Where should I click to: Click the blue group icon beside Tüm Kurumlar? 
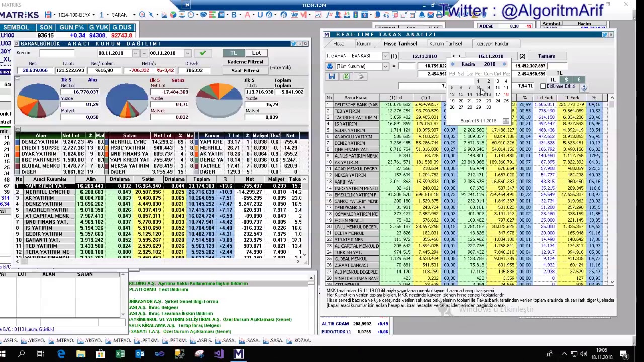(330, 66)
